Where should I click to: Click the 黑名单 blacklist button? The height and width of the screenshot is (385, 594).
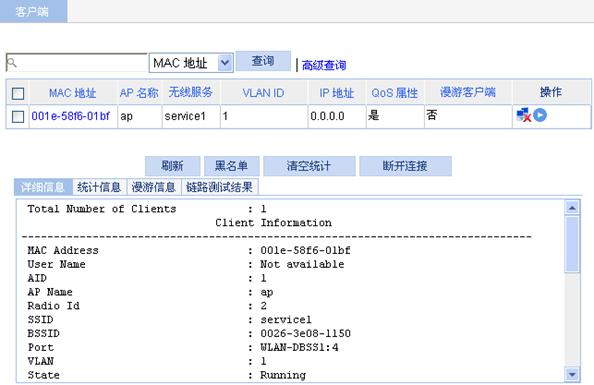(x=231, y=166)
